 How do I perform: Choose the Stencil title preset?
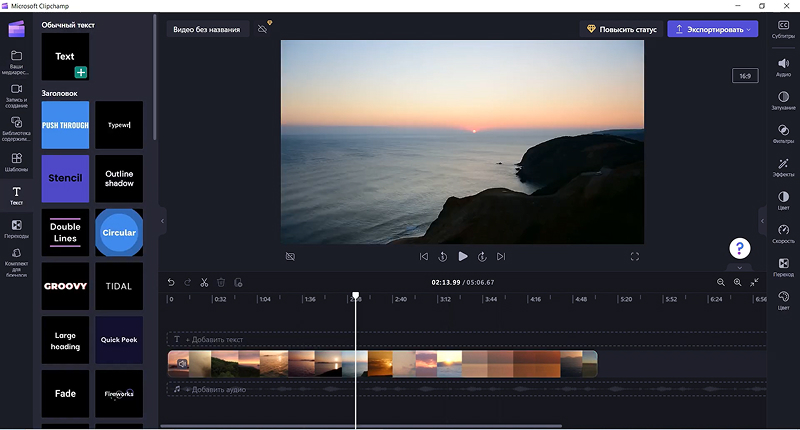click(x=65, y=179)
